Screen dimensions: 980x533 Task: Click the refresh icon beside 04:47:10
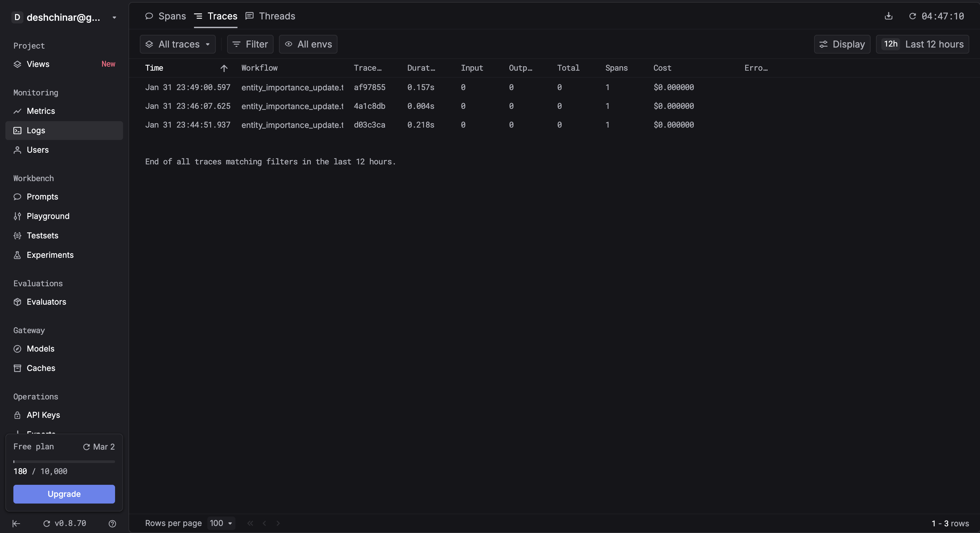912,16
